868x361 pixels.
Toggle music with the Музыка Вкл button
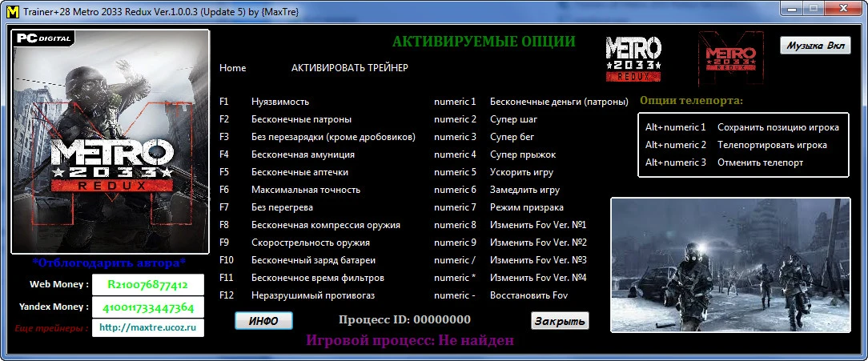pyautogui.click(x=815, y=46)
